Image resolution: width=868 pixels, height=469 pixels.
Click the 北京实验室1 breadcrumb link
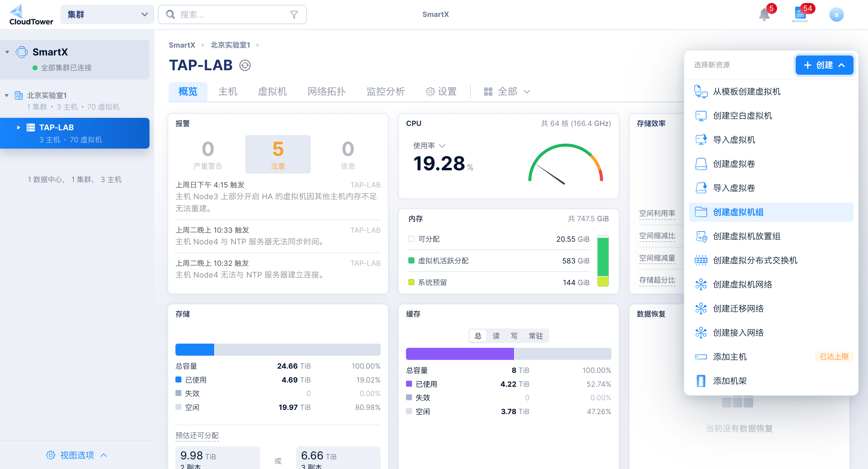coord(231,45)
